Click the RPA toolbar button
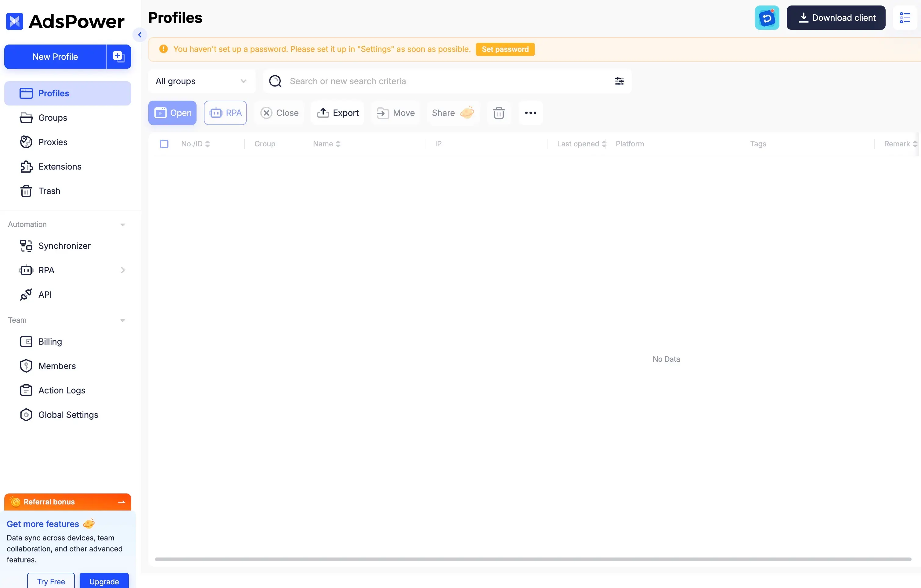This screenshot has height=588, width=921. 225,113
